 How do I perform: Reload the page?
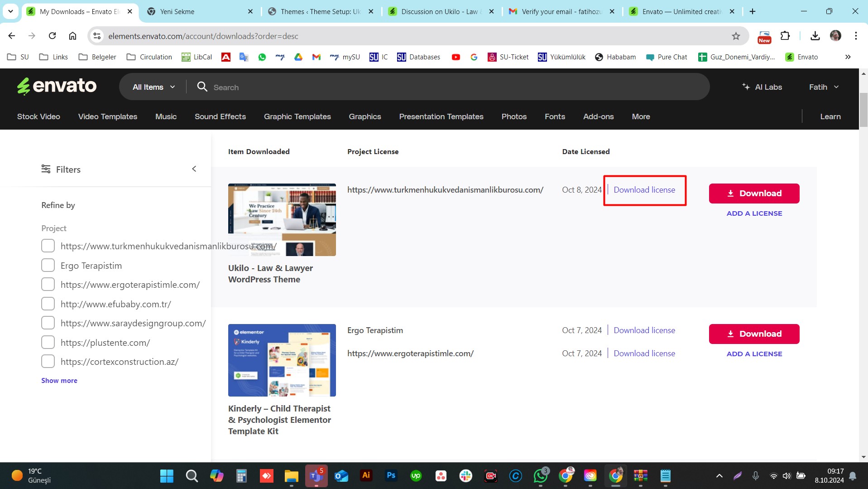pyautogui.click(x=53, y=36)
